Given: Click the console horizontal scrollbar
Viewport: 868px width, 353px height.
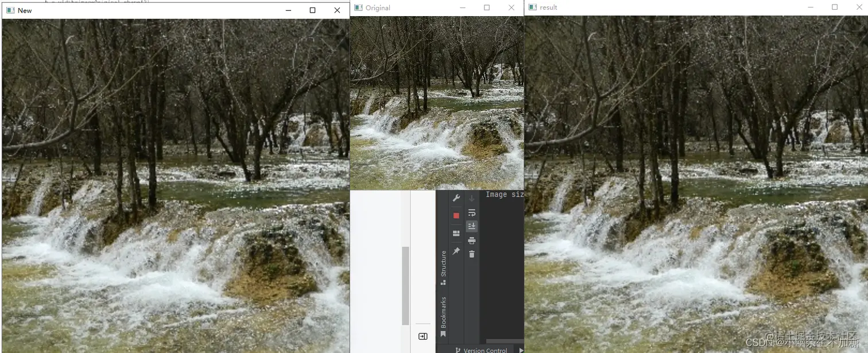Looking at the screenshot, I should pos(505,342).
